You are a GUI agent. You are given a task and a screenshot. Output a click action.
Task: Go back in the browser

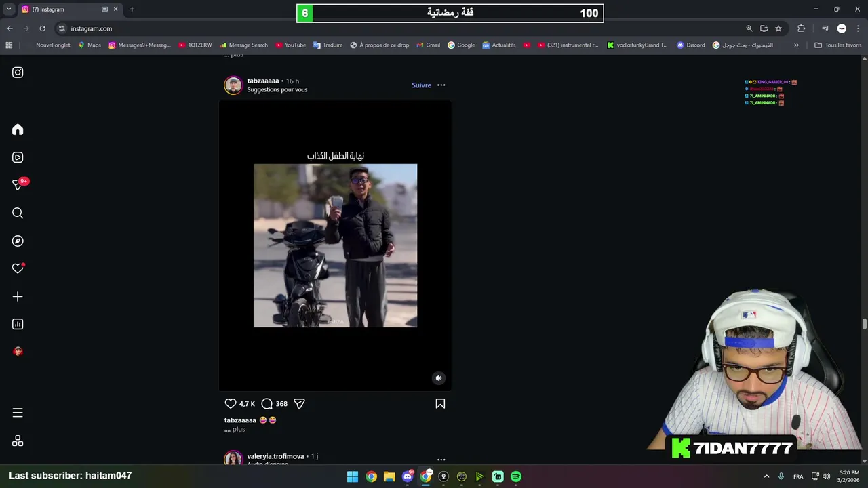pyautogui.click(x=9, y=28)
